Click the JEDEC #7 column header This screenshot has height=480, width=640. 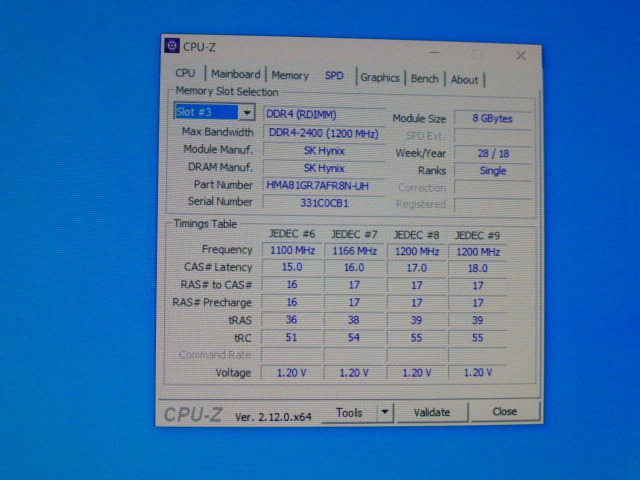click(354, 234)
